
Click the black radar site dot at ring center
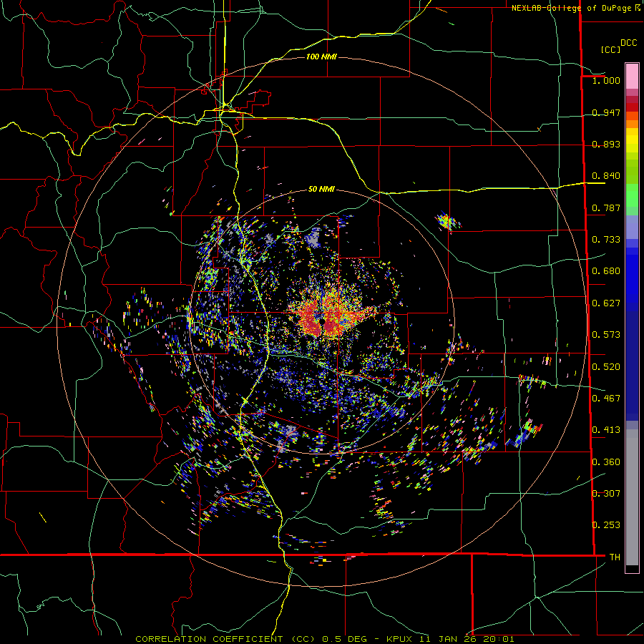[323, 323]
